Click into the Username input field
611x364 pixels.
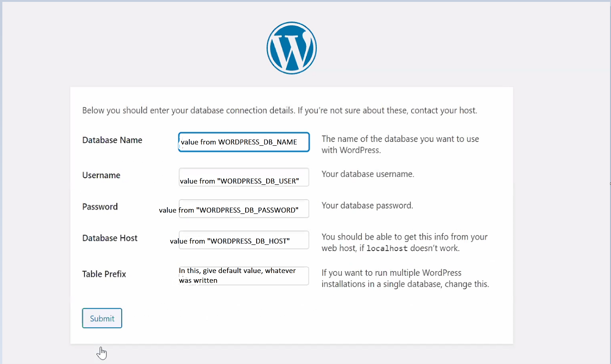tap(244, 177)
